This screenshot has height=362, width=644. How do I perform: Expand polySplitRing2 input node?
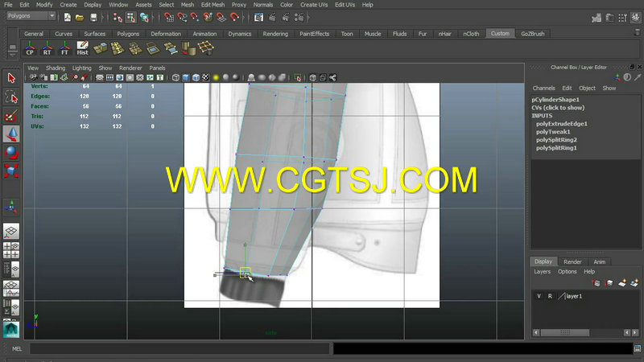pyautogui.click(x=556, y=140)
